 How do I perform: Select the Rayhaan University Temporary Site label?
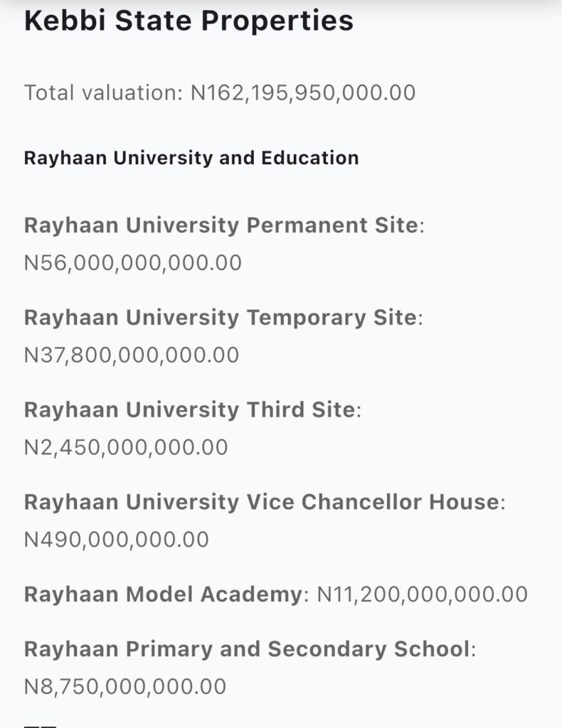[220, 317]
